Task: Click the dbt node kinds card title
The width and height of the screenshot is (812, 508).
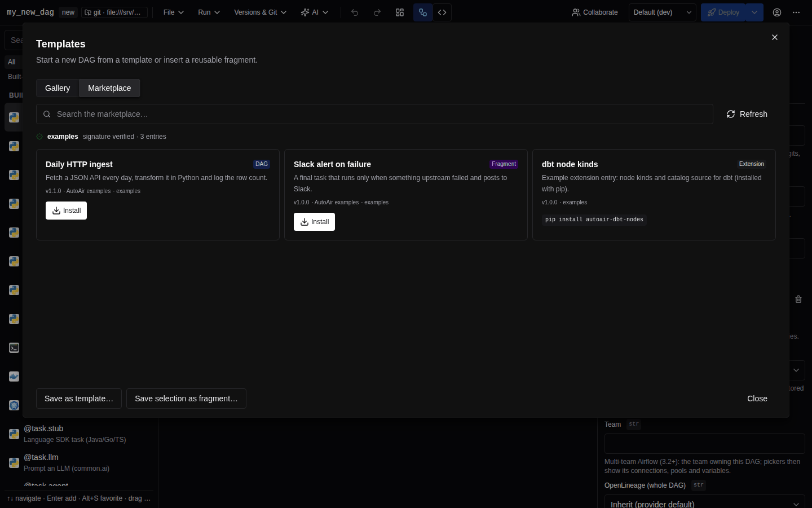Action: click(570, 164)
